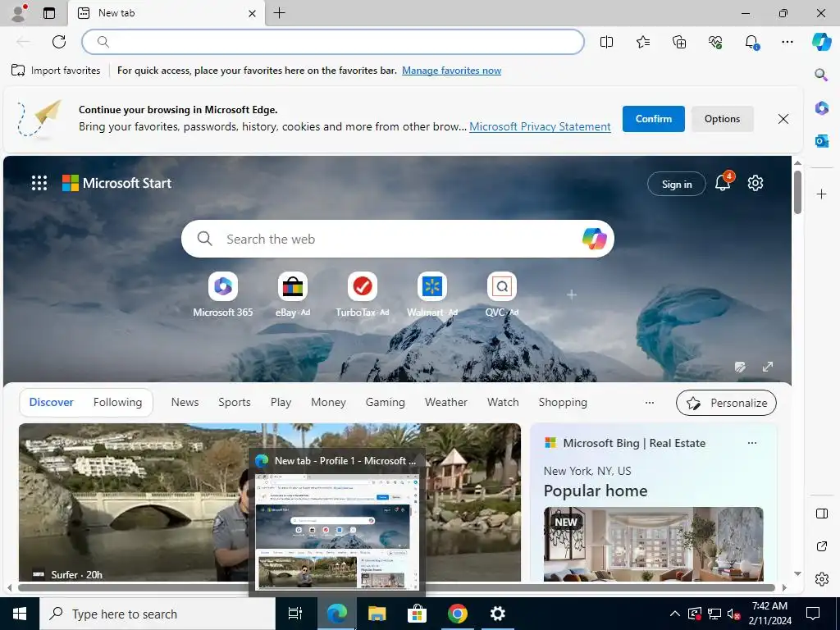The height and width of the screenshot is (630, 840).
Task: Open Microsoft 365 quick link tile
Action: tap(223, 294)
